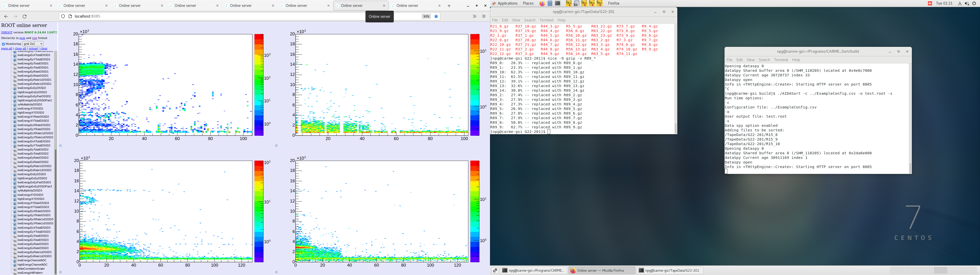
Task: Toggle the muted speaker icon in the system tray
Action: pyautogui.click(x=966, y=3)
